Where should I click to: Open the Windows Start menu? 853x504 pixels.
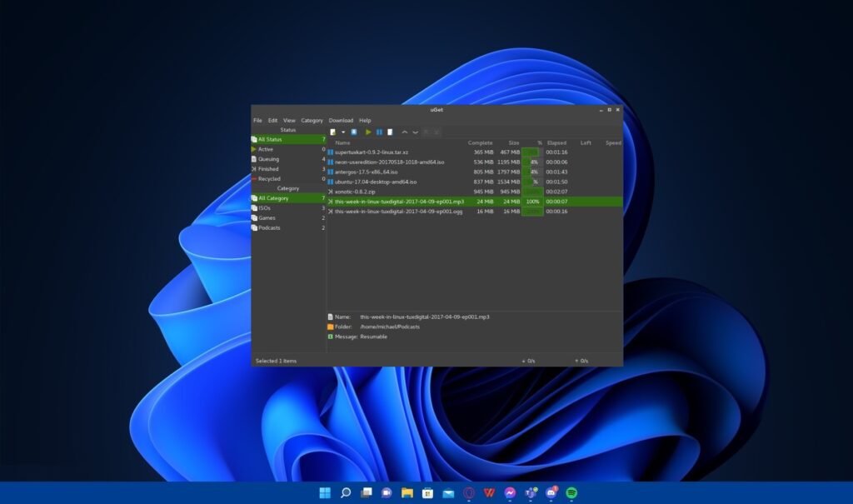pos(325,493)
